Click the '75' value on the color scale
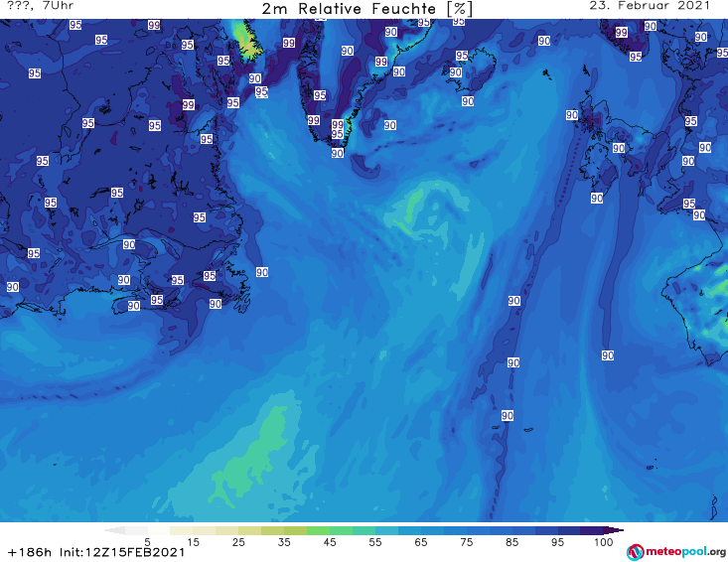 tap(467, 542)
